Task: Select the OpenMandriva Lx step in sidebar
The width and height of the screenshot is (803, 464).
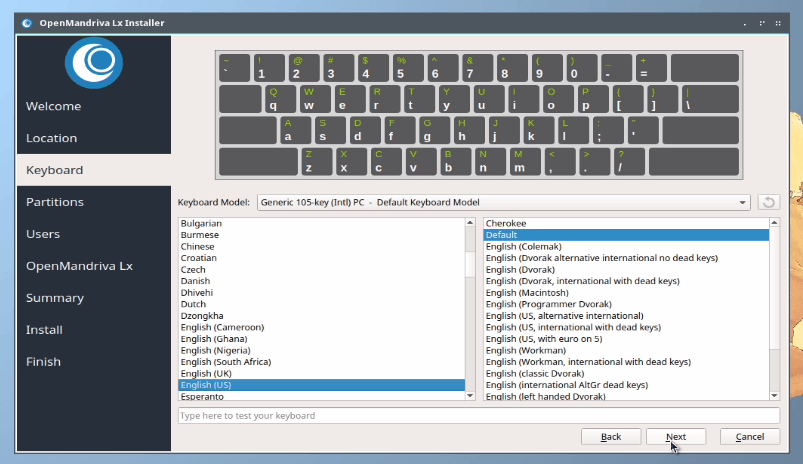Action: (94, 266)
